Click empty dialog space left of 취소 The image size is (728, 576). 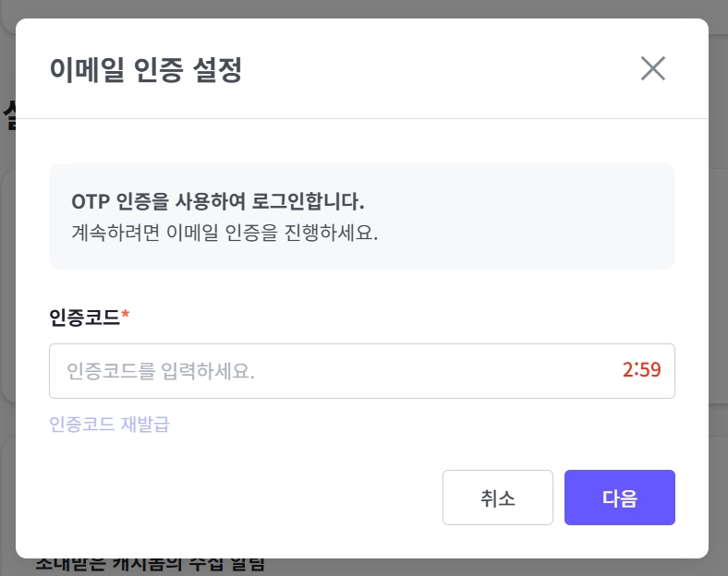tap(240, 498)
